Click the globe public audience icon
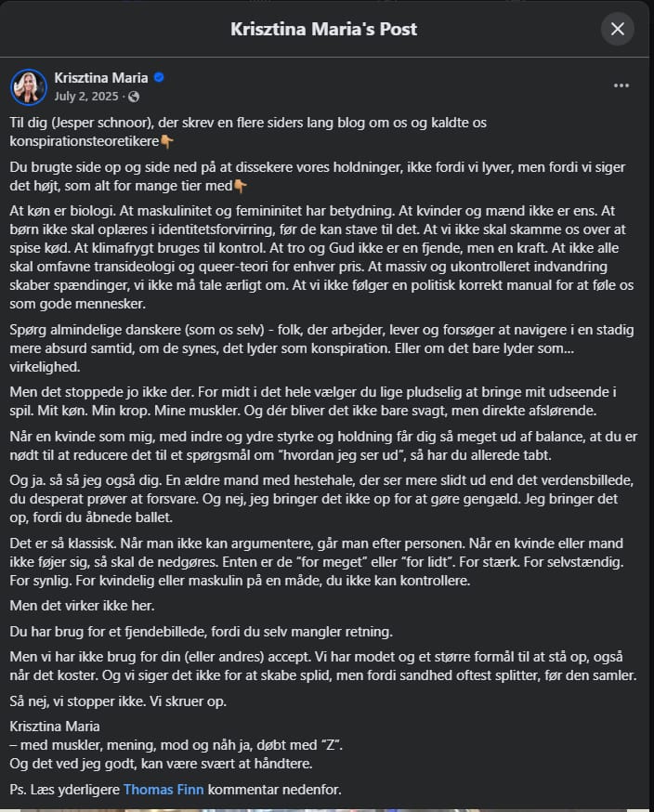The image size is (654, 812). pos(134,97)
